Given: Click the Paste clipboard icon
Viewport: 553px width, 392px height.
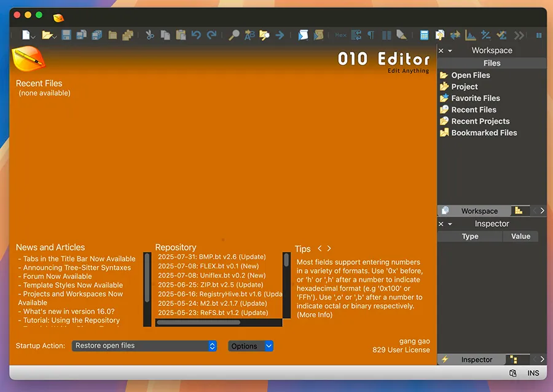Looking at the screenshot, I should point(181,35).
